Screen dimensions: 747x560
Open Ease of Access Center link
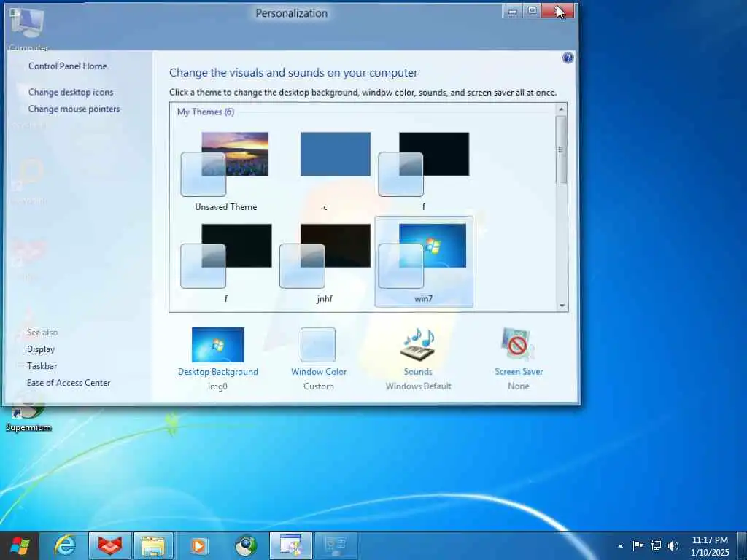click(69, 383)
